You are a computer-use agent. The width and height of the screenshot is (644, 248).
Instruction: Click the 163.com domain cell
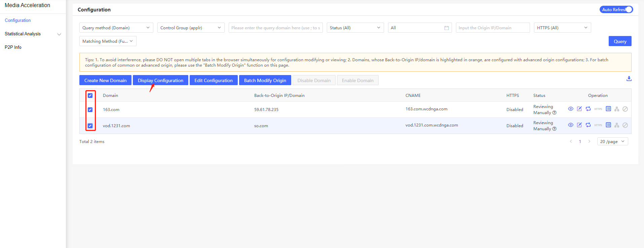pos(111,110)
